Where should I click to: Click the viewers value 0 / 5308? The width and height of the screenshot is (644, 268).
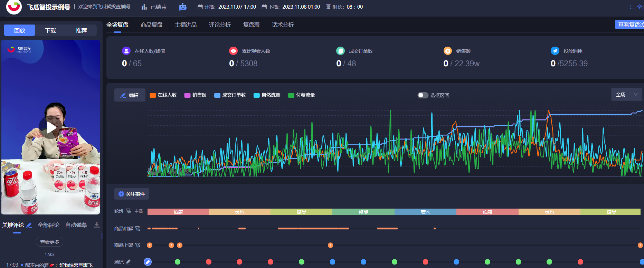[x=243, y=64]
